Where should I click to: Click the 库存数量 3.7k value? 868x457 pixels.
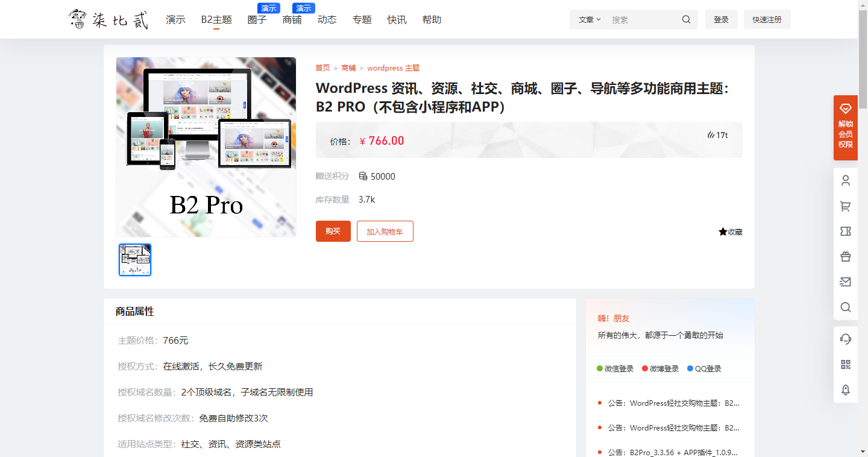[x=366, y=200]
